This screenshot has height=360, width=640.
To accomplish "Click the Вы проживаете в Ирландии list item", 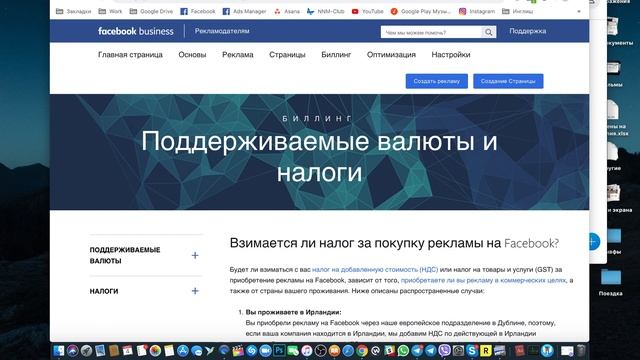I will coord(293,312).
